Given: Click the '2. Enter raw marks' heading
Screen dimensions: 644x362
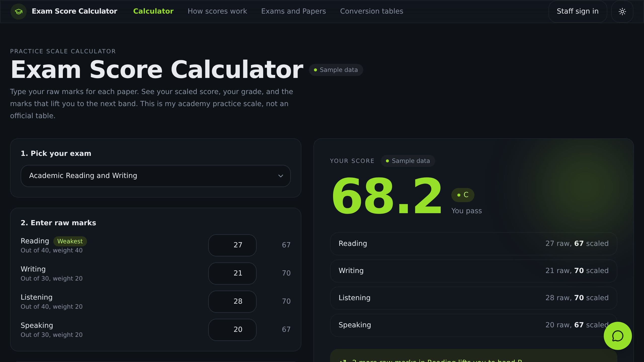Looking at the screenshot, I should coord(58,223).
